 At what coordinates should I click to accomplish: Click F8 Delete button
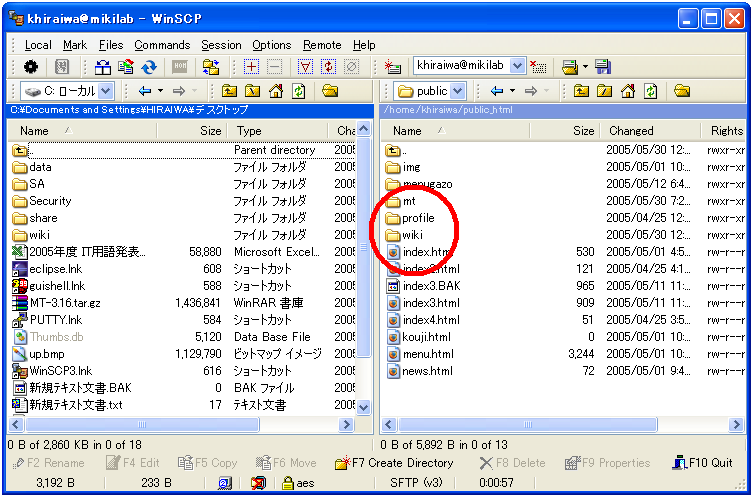point(512,463)
